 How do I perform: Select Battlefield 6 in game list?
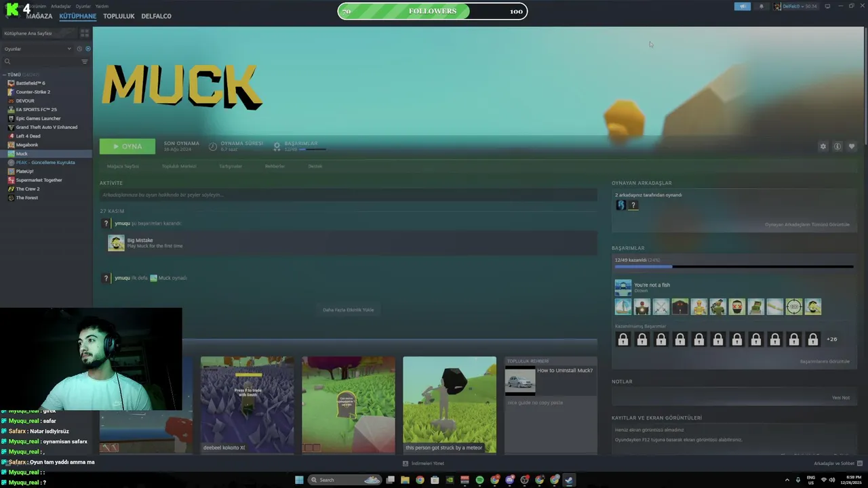[x=46, y=83]
